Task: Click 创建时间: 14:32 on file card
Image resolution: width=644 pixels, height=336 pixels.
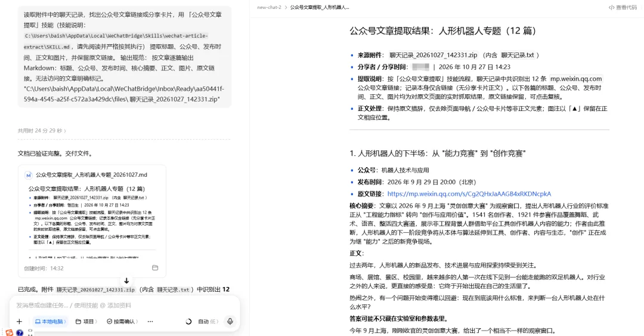Action: [44, 268]
